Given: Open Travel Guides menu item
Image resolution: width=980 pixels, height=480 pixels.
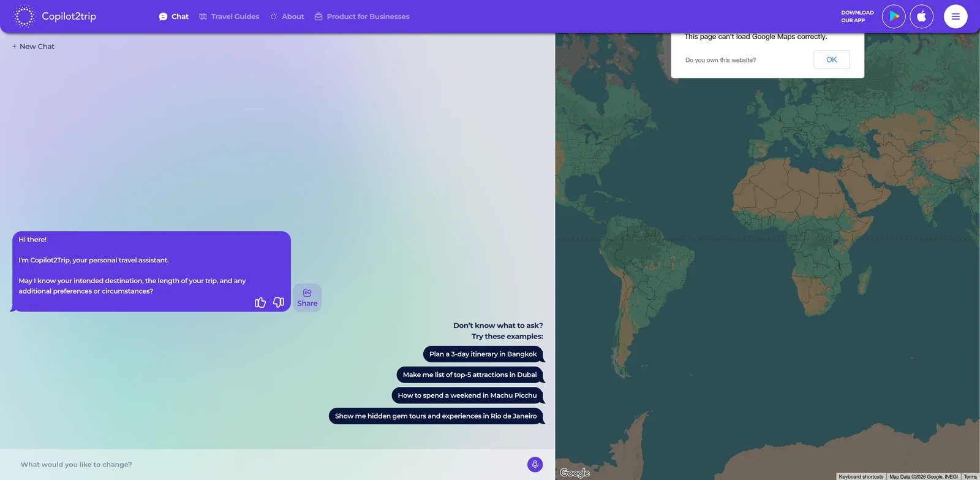Looking at the screenshot, I should [x=229, y=17].
